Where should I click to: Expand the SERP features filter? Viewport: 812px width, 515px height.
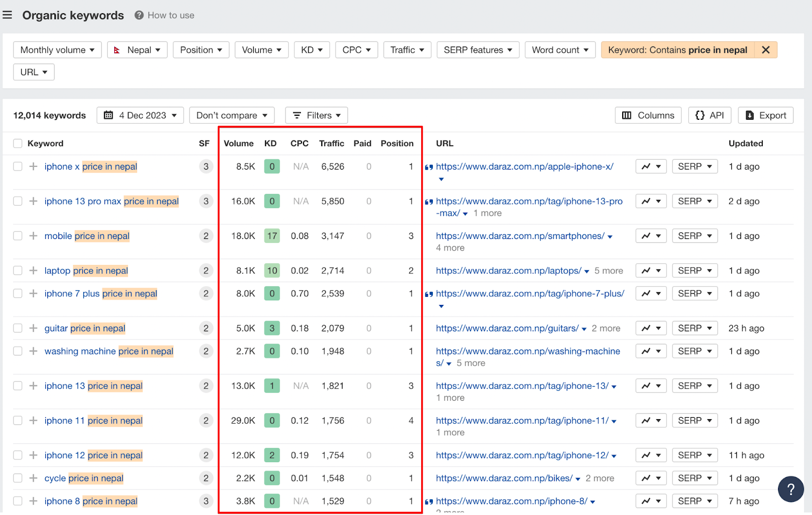pos(478,50)
